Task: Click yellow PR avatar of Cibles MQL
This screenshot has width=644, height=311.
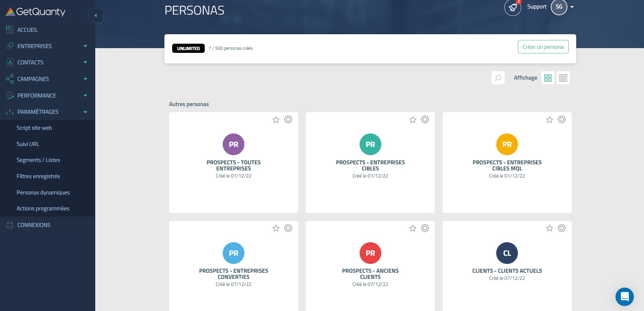Action: point(507,144)
